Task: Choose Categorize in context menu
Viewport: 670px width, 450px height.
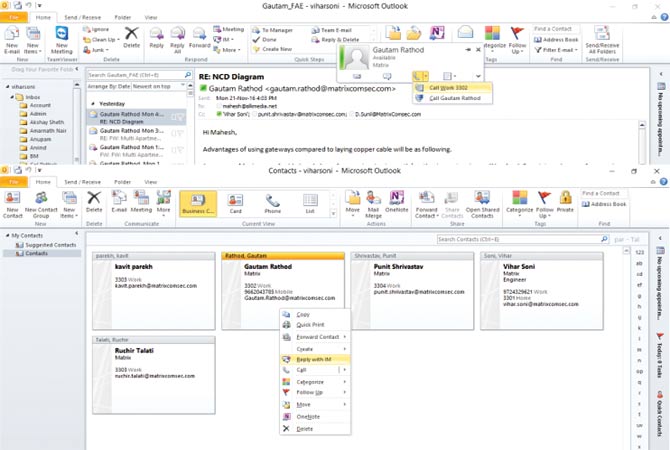Action: tap(315, 382)
